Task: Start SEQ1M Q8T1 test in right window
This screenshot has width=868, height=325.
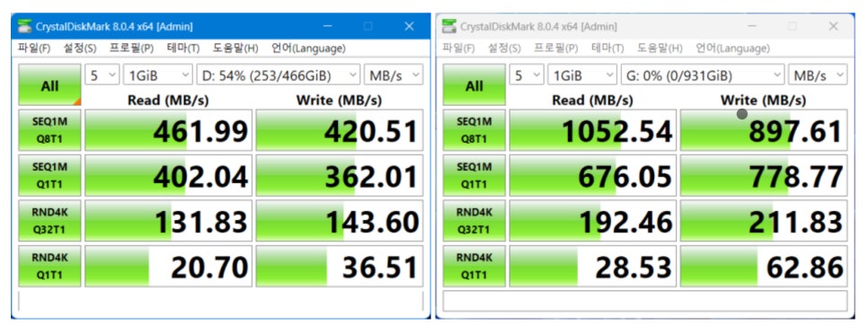Action: click(474, 130)
